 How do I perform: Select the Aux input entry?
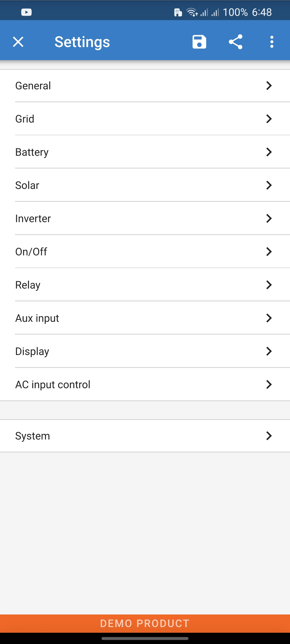(145, 318)
